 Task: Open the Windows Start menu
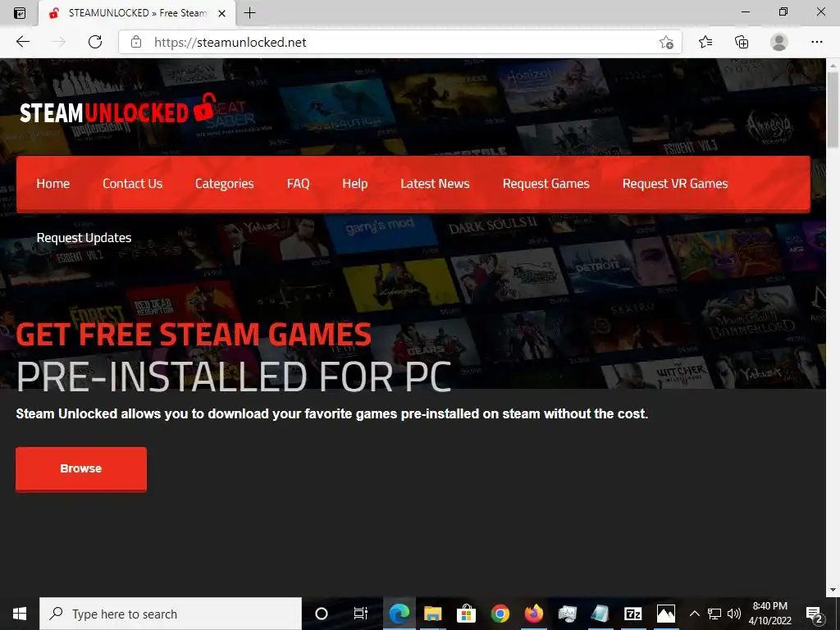tap(20, 614)
